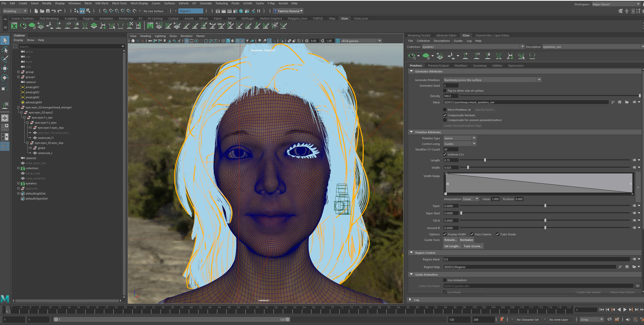
Task: Click the paint brush icon for Mask
Action: [x=613, y=102]
